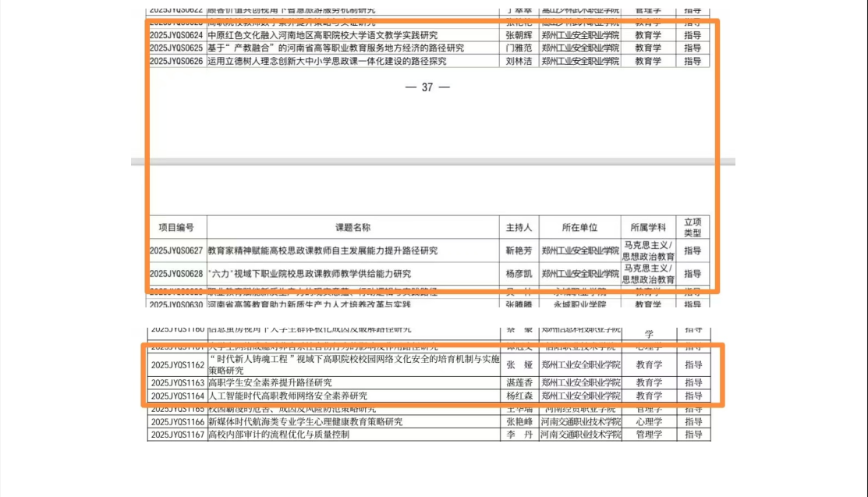Select title 高职学生安全素养提升路径研究

[x=270, y=383]
